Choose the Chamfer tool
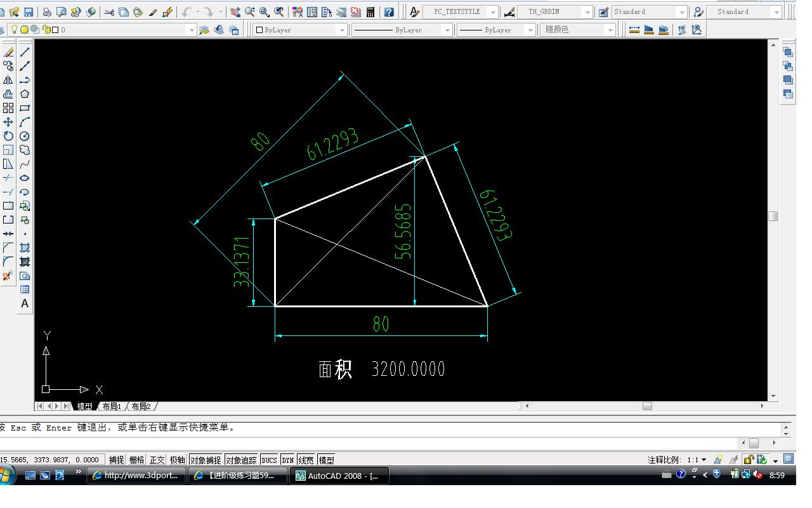Screen dimensions: 812x508 tap(8, 248)
